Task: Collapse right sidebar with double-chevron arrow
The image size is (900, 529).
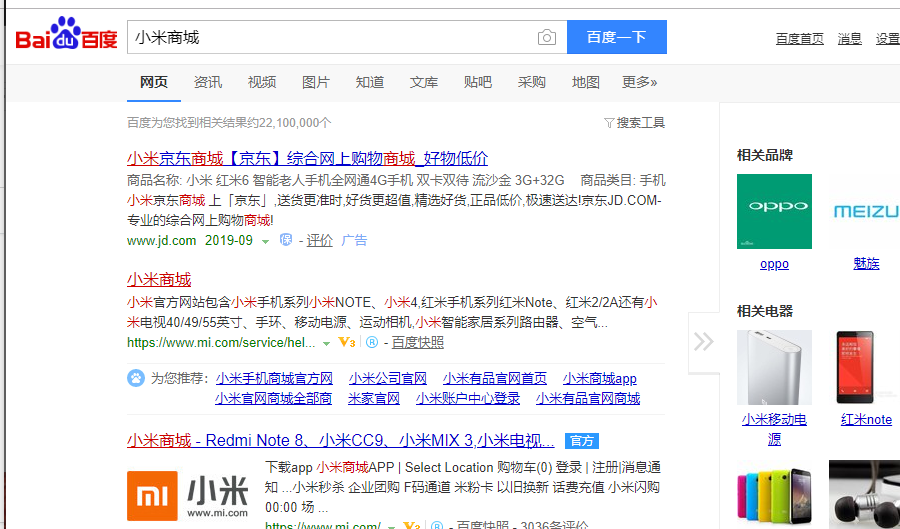Action: pyautogui.click(x=704, y=341)
